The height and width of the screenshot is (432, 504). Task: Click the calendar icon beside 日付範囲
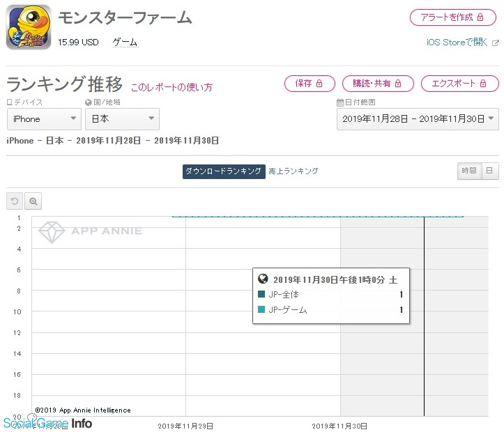[340, 102]
